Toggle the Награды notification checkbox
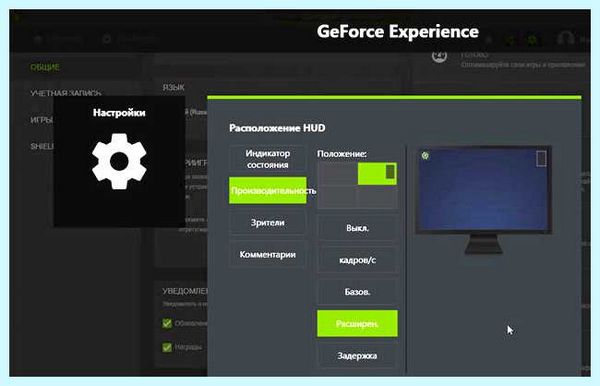600x386 pixels. [x=167, y=347]
